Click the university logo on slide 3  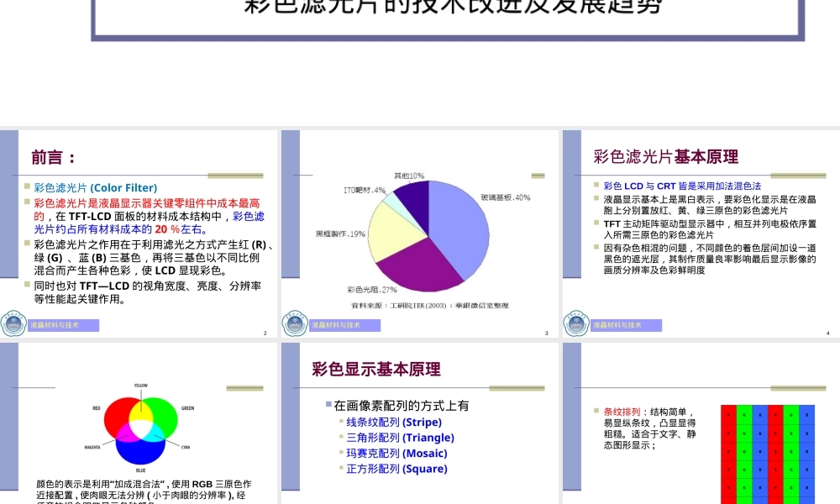(295, 323)
